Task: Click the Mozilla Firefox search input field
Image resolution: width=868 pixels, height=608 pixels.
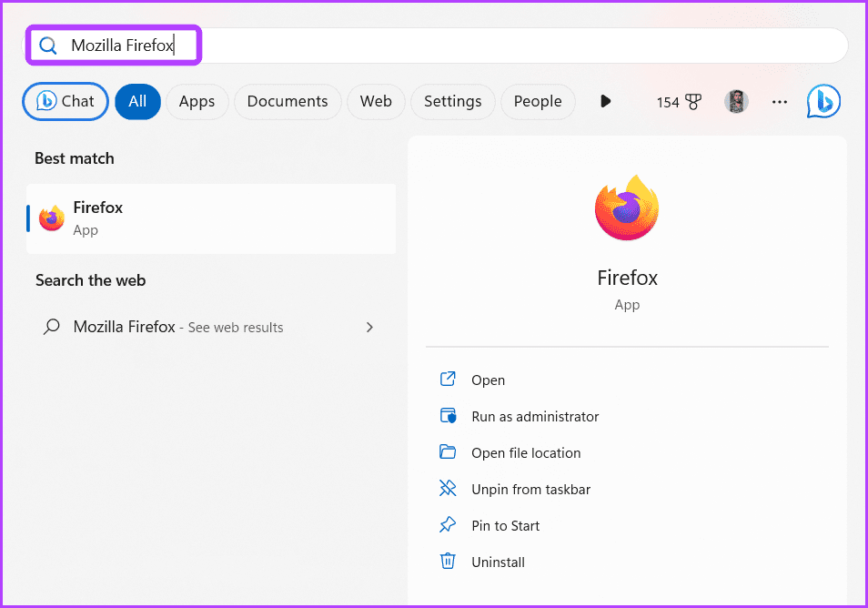Action: point(437,46)
